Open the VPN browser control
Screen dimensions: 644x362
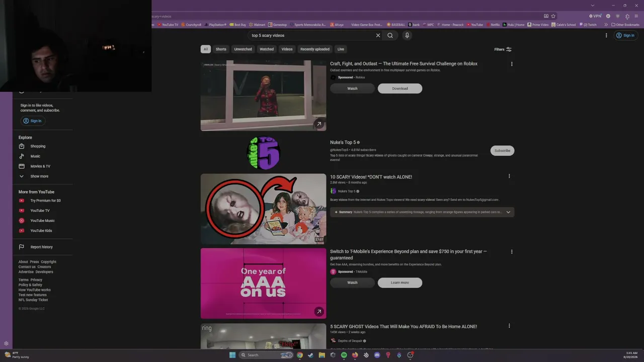point(595,16)
